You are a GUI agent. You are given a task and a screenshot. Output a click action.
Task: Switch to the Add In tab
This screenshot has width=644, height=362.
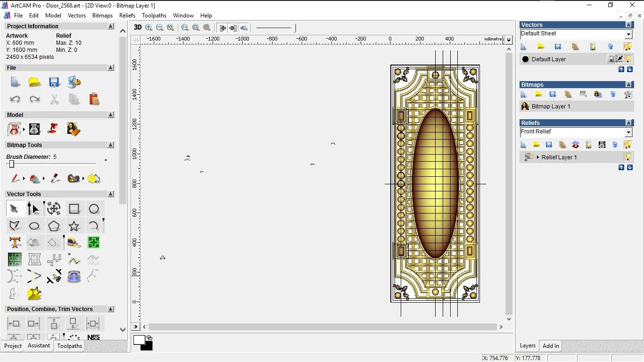click(x=551, y=346)
